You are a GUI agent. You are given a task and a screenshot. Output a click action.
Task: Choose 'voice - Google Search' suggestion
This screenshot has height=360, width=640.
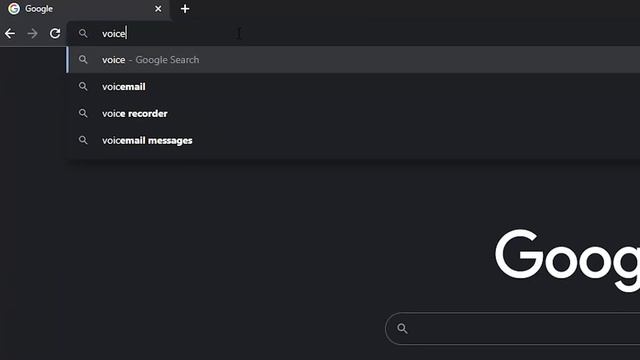353,60
